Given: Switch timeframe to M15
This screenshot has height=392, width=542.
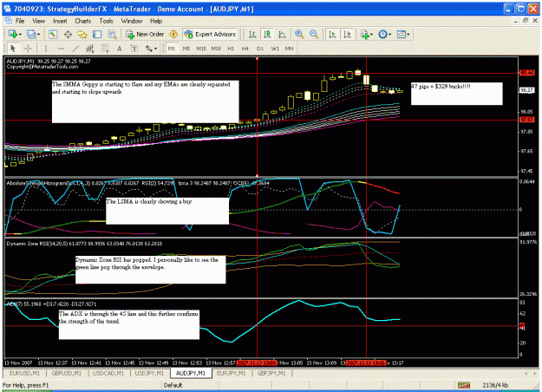Looking at the screenshot, I should pos(201,49).
